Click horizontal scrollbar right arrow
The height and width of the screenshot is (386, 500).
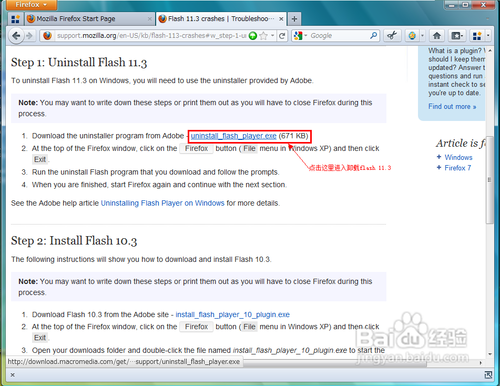click(480, 362)
